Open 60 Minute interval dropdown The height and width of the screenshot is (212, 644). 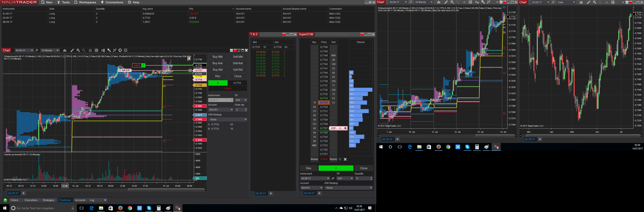coord(424,2)
